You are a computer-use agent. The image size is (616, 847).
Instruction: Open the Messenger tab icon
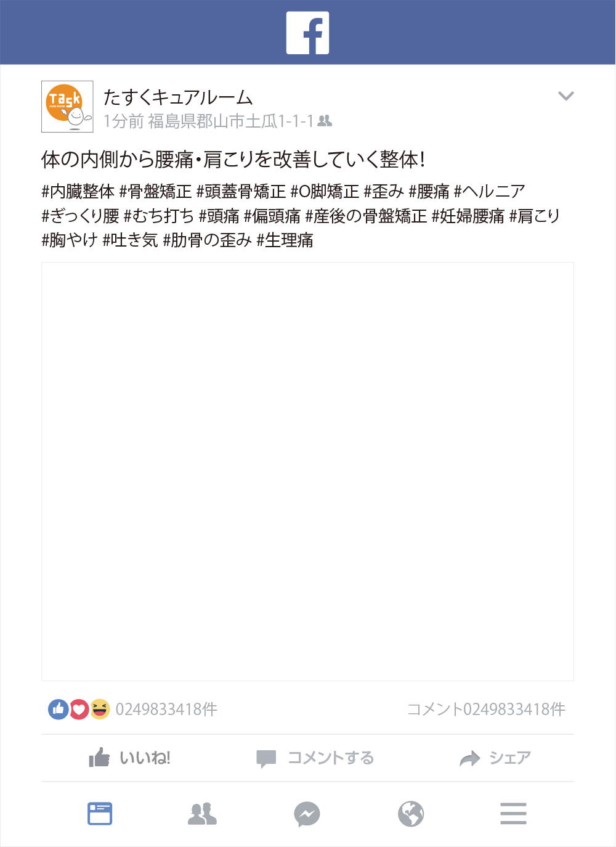click(x=307, y=814)
